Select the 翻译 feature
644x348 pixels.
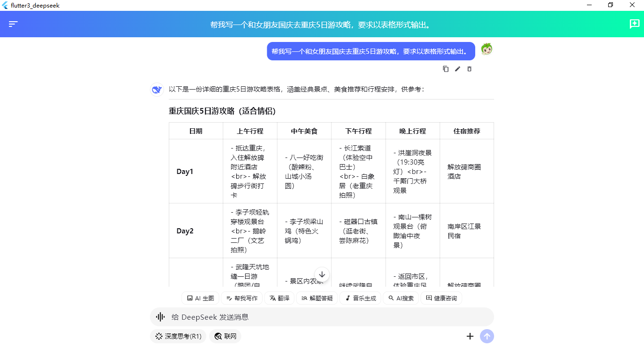click(x=279, y=298)
